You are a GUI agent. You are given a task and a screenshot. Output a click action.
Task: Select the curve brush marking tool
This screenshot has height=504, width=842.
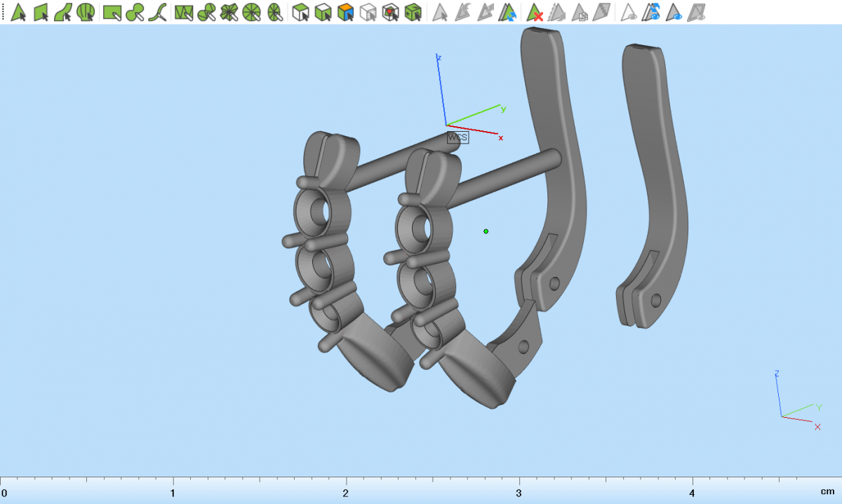click(x=159, y=12)
